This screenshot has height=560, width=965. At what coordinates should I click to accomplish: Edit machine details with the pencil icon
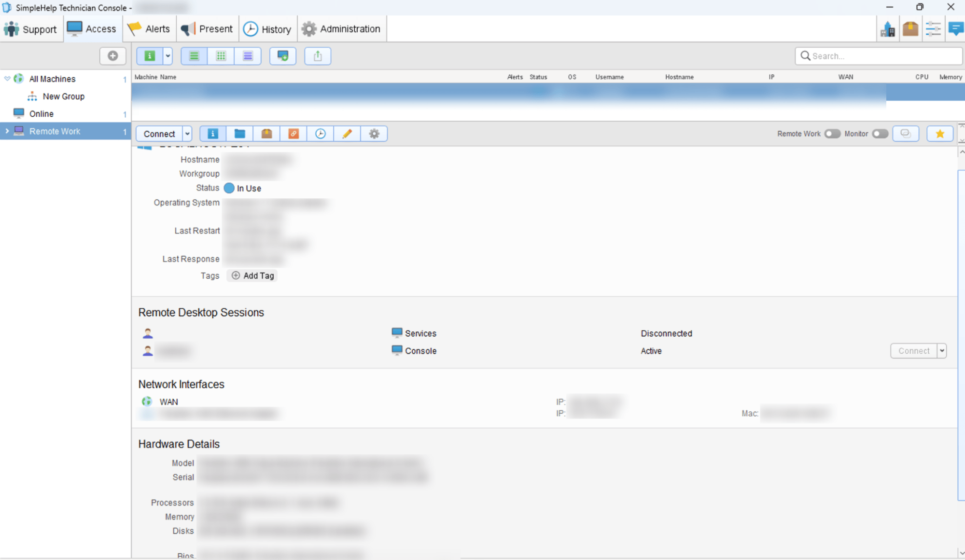(x=347, y=133)
